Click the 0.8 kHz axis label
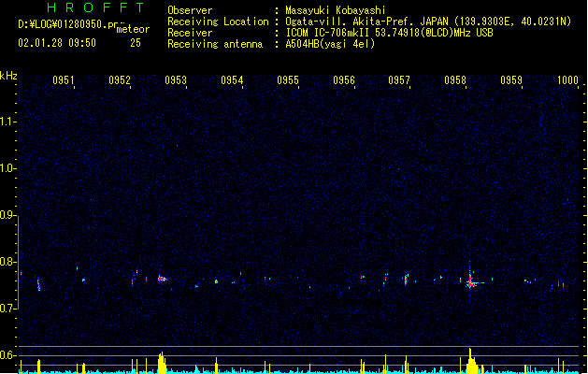 [8, 262]
